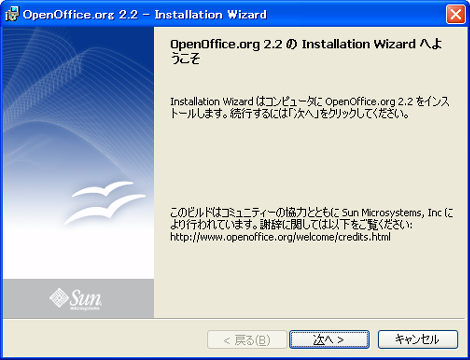
Task: Click the 次へ > button
Action: 329,340
